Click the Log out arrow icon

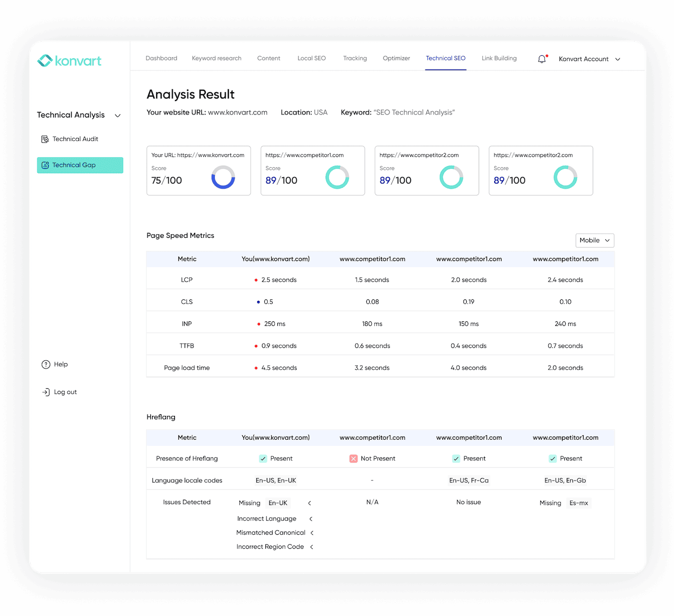[x=46, y=392]
